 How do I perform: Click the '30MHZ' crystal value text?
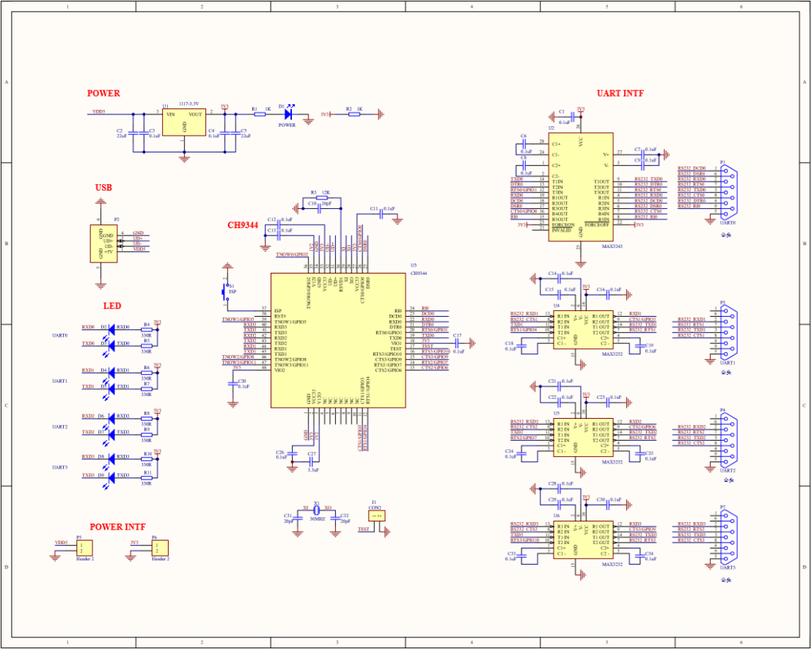(318, 518)
